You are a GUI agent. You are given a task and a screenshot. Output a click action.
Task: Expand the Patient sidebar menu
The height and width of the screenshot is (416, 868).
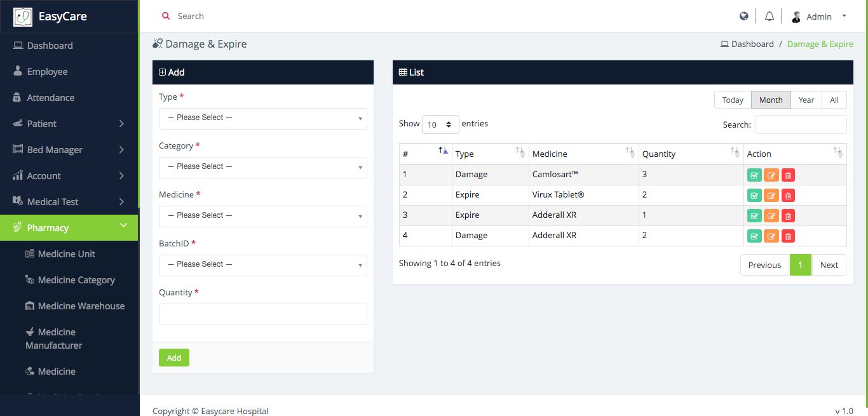point(69,124)
